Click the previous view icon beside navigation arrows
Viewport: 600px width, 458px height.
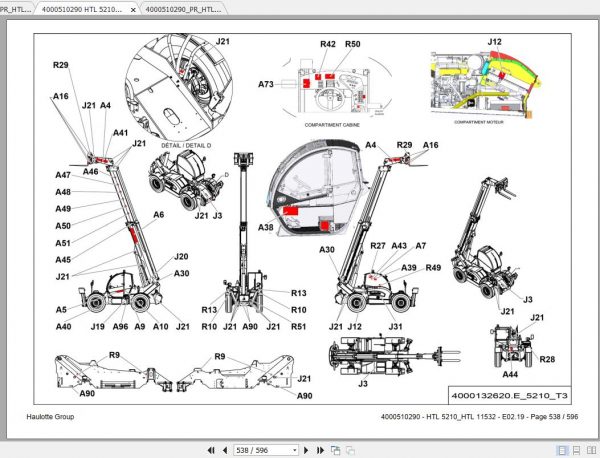(336, 450)
